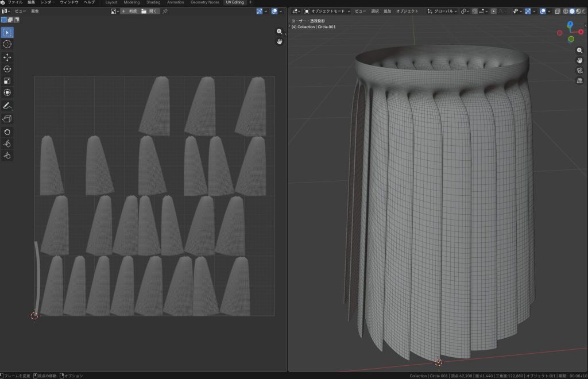The image size is (588, 379).
Task: Open the オブジェクトモード mode dropdown
Action: [x=327, y=11]
